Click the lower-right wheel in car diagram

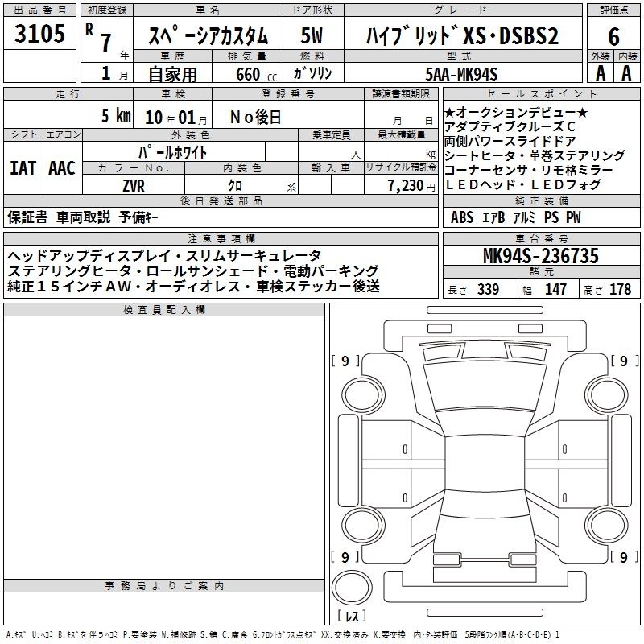click(602, 524)
